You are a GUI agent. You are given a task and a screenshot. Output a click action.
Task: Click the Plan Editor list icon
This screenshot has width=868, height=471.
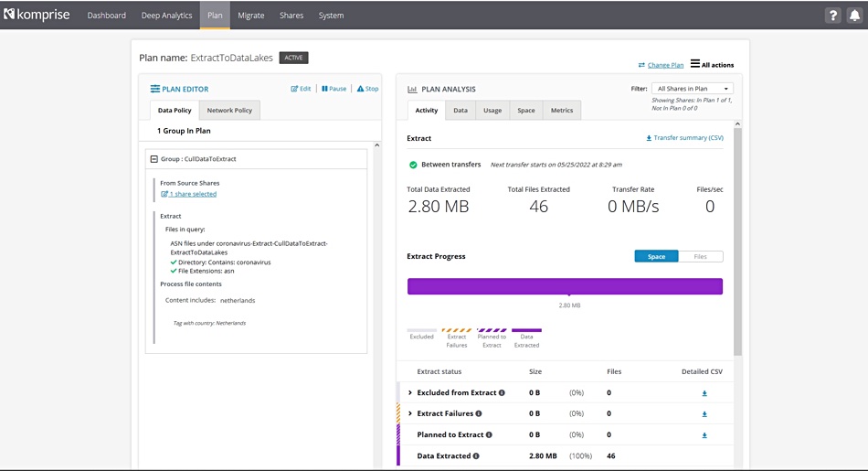(155, 89)
